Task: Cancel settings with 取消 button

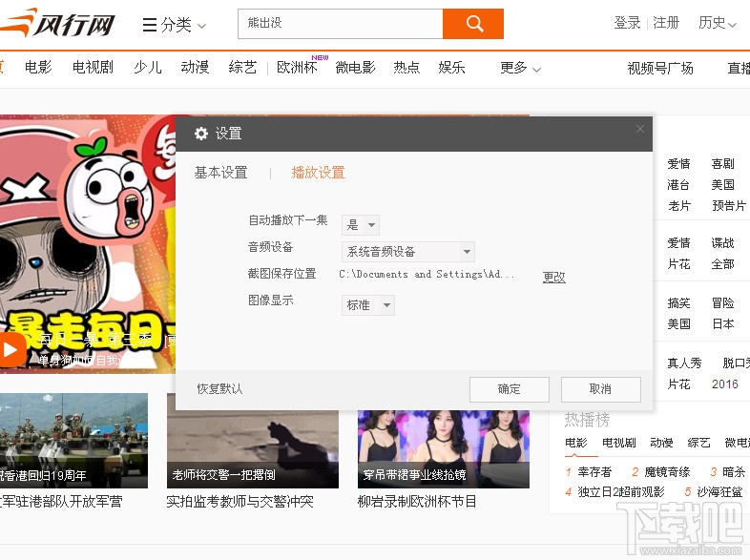Action: coord(600,389)
